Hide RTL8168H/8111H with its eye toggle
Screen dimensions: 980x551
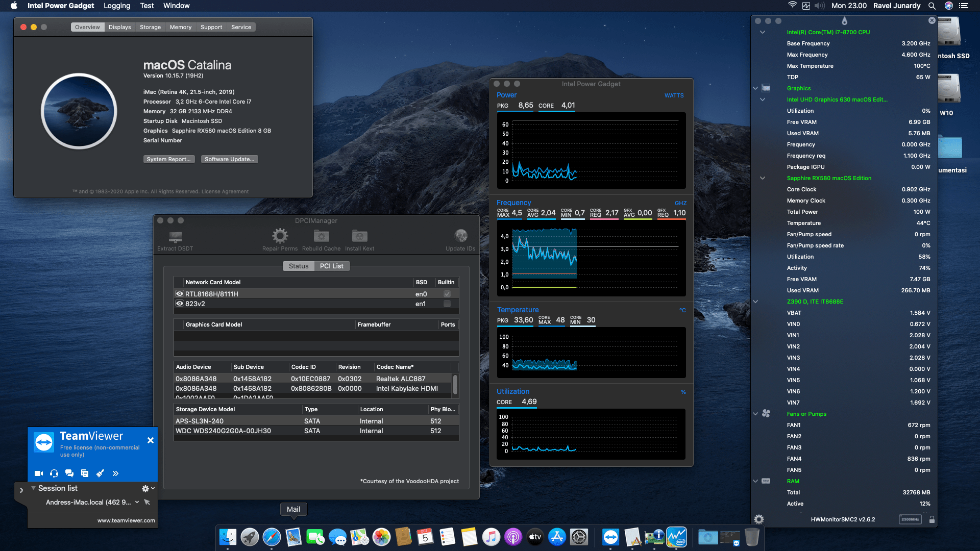pos(180,293)
